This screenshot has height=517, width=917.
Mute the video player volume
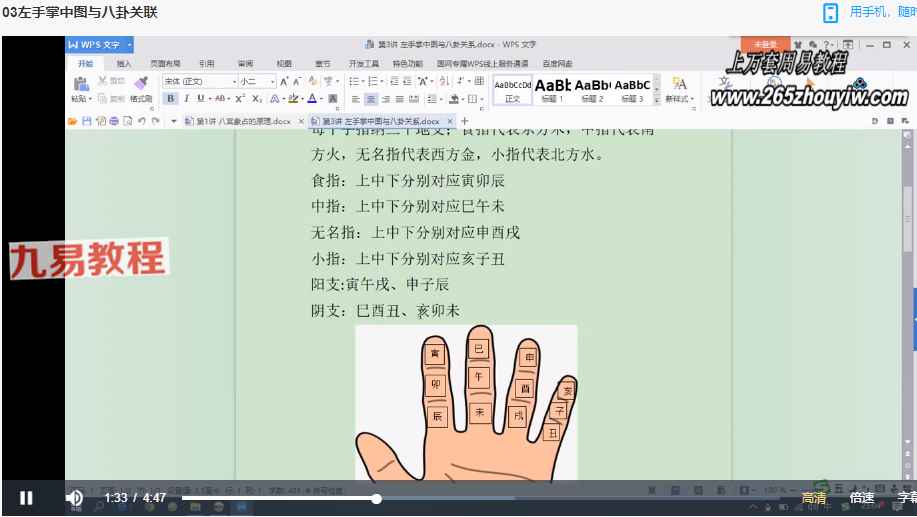point(75,498)
